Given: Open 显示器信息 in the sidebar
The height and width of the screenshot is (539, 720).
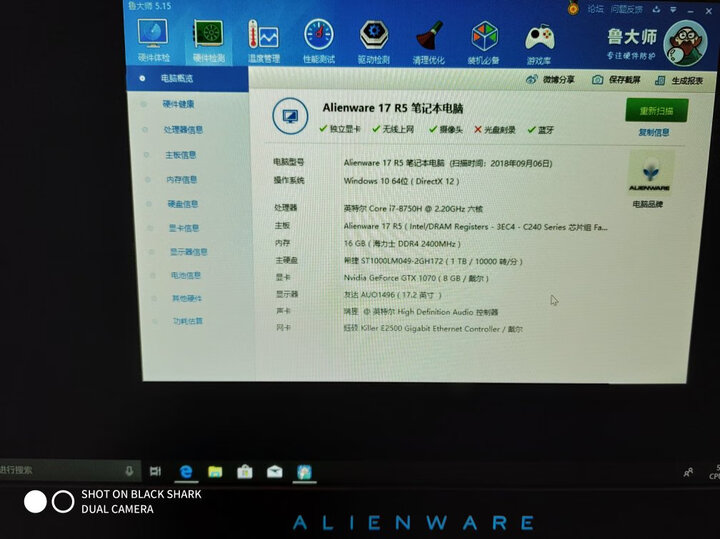Looking at the screenshot, I should [188, 252].
